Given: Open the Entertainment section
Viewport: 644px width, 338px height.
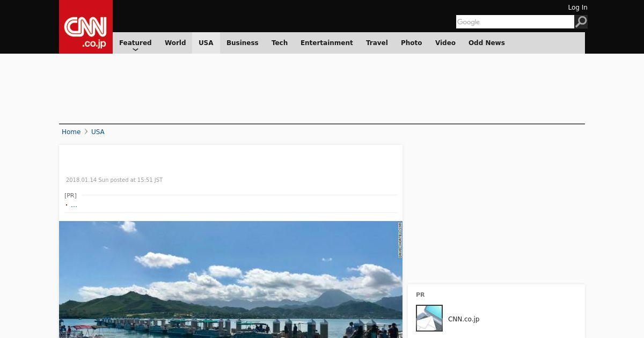Looking at the screenshot, I should click(x=326, y=43).
